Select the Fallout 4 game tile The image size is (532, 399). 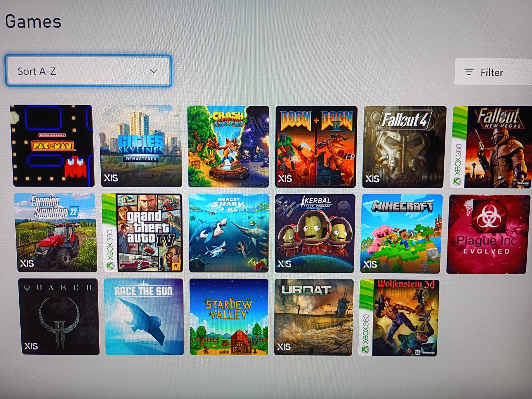(404, 147)
